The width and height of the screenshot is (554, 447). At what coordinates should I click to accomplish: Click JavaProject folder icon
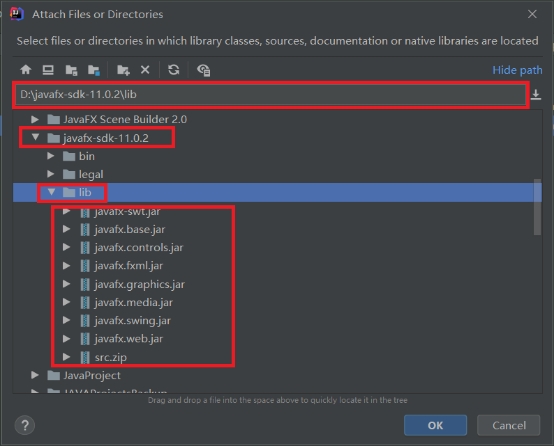click(53, 375)
